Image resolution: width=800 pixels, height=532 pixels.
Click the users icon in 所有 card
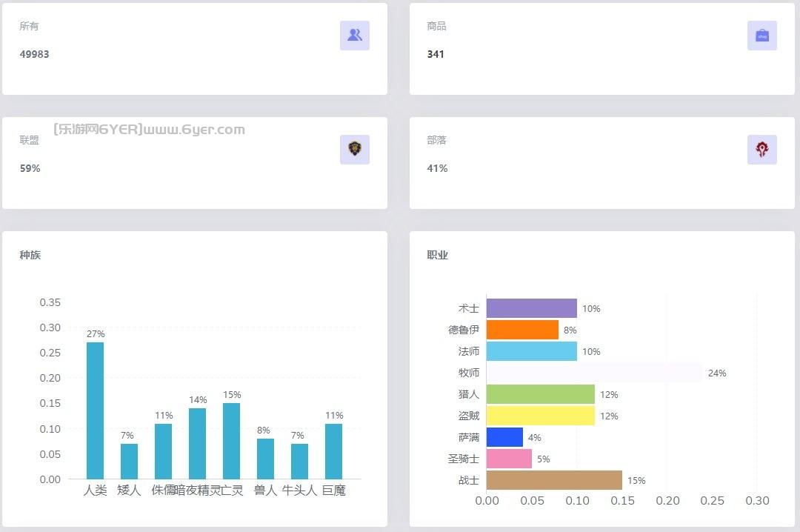coord(354,36)
